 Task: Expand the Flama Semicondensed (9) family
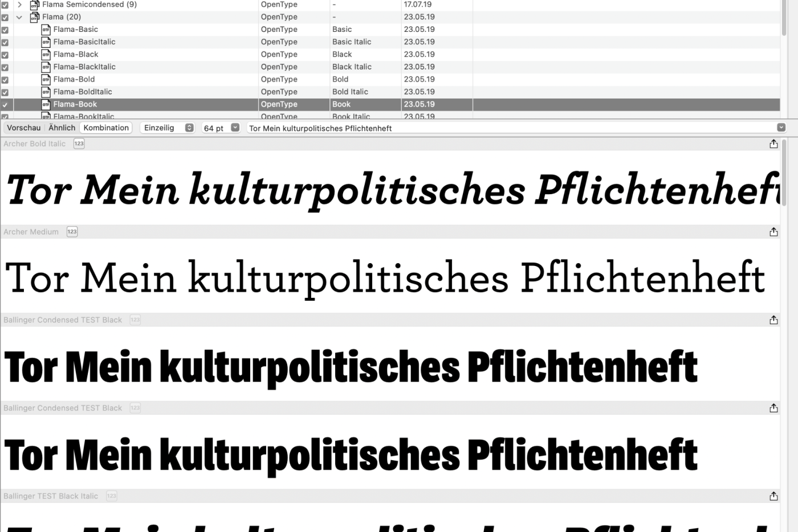click(19, 5)
